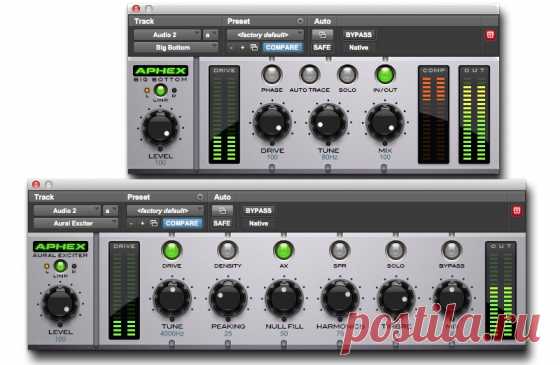
Task: Click the LEVEL knob in Big Bottom
Action: click(x=160, y=128)
